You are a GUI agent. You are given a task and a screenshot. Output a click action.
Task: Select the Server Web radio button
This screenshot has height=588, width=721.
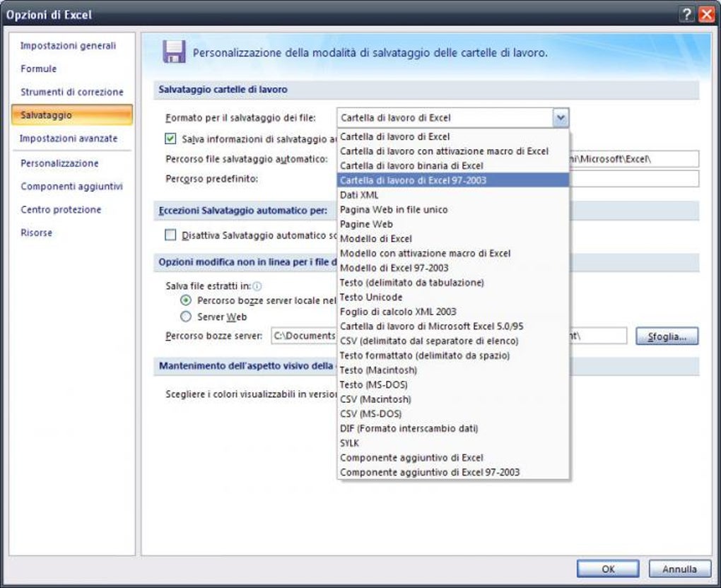(x=186, y=317)
